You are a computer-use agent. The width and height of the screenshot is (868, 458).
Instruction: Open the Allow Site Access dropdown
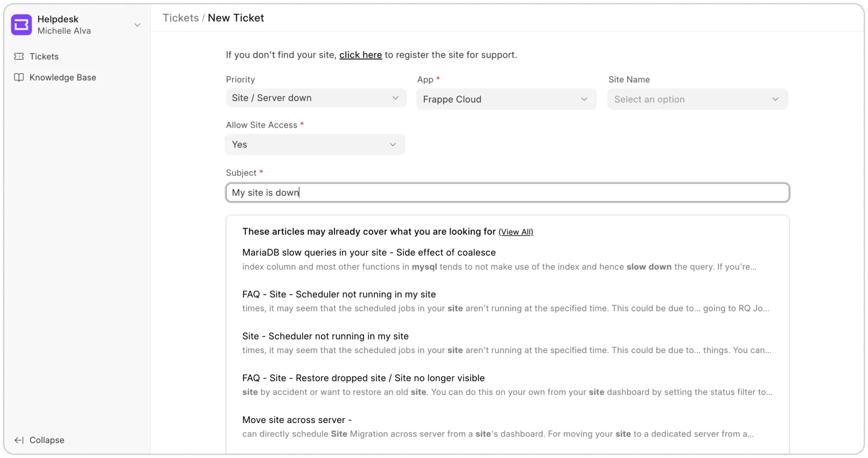(314, 144)
